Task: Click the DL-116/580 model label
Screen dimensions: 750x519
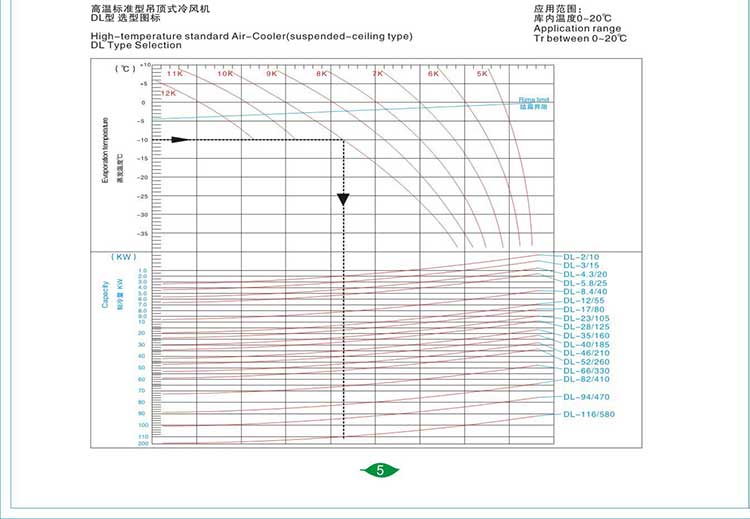Action: point(589,414)
